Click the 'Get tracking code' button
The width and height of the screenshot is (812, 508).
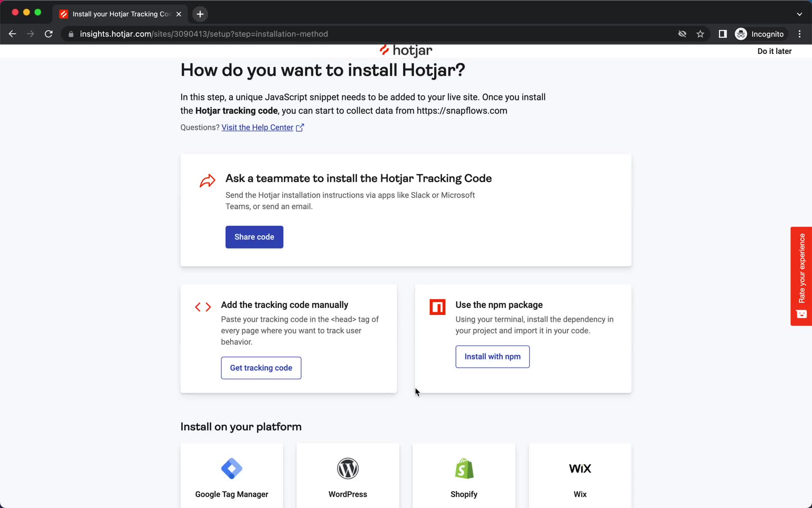[261, 367]
